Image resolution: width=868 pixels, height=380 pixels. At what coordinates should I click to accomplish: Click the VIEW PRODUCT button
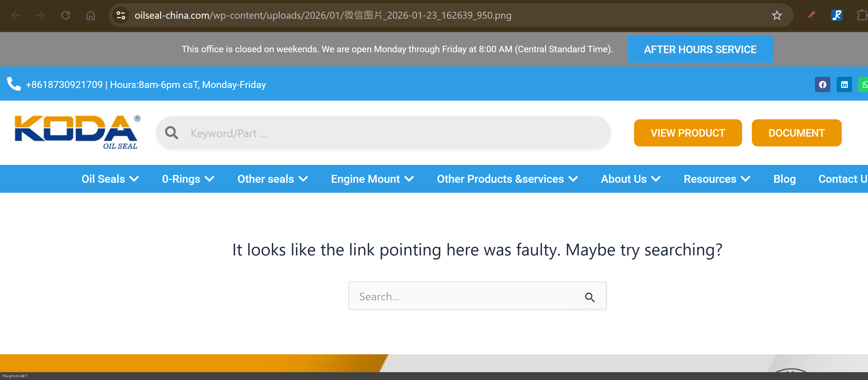coord(687,133)
